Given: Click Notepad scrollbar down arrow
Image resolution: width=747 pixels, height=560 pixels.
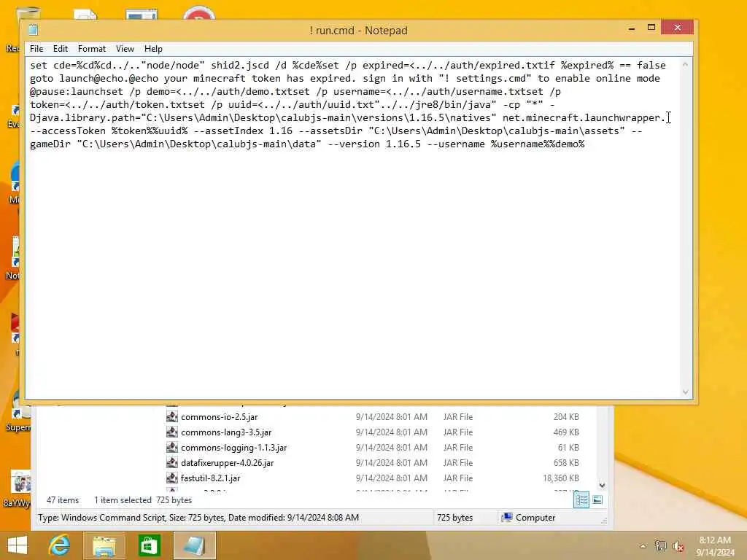Looking at the screenshot, I should click(x=685, y=392).
